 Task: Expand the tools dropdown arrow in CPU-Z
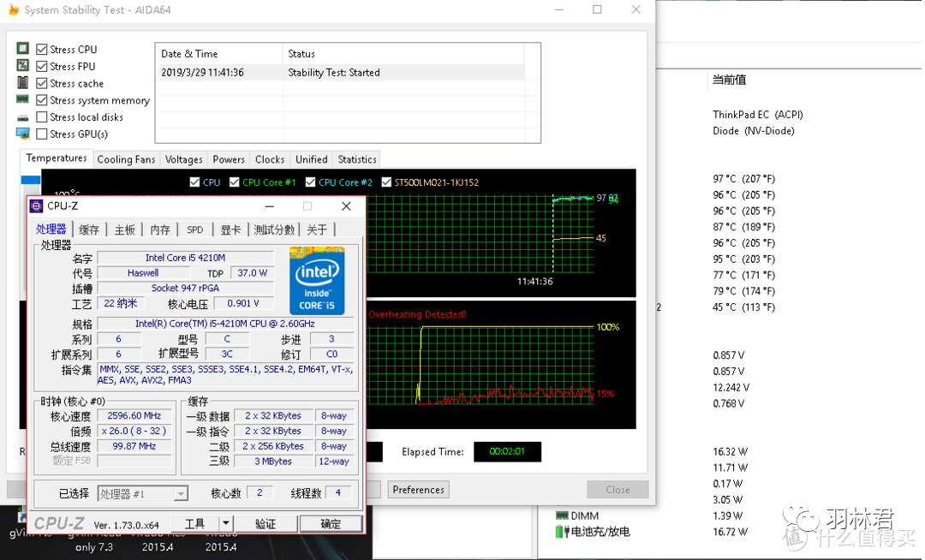[x=225, y=523]
